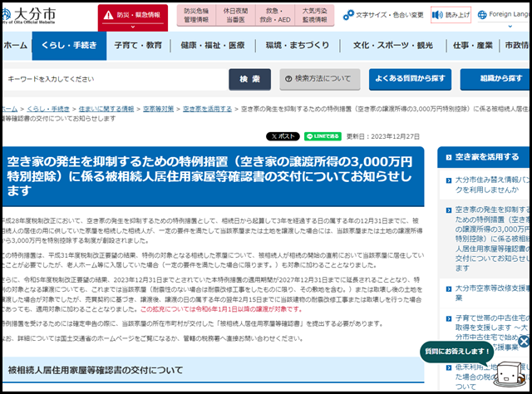
Task: Follow the 空家等対策 breadcrumb link
Action: (x=158, y=109)
